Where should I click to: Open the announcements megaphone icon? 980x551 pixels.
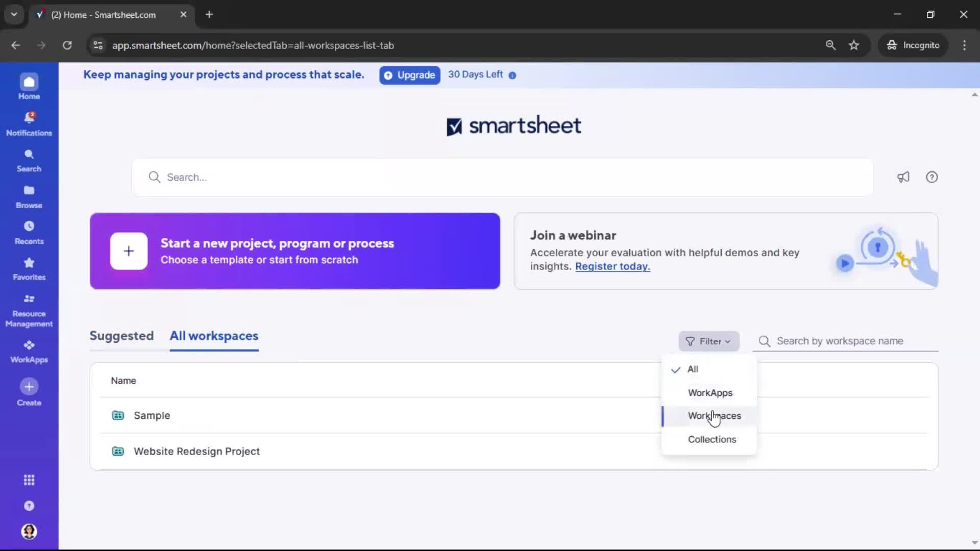click(x=902, y=177)
